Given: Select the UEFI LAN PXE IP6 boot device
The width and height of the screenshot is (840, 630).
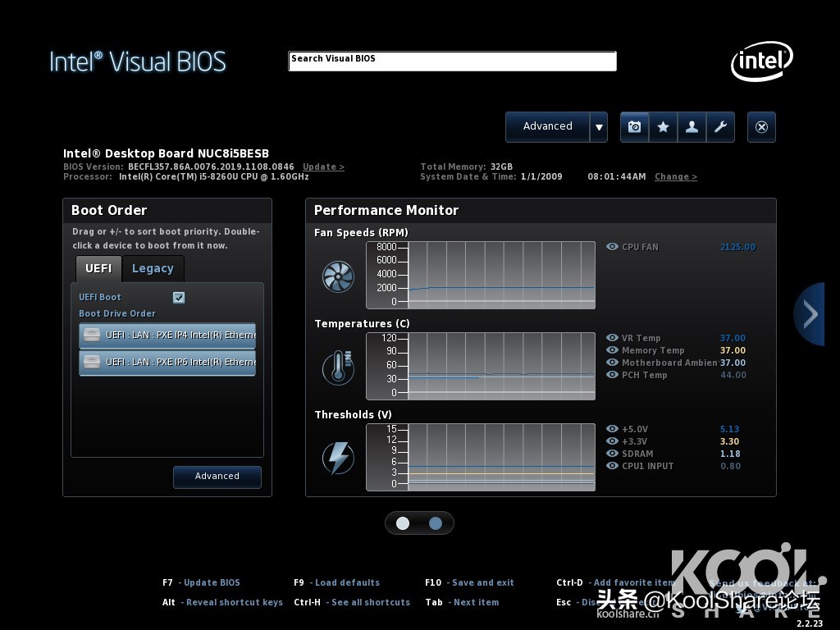Looking at the screenshot, I should coord(167,362).
